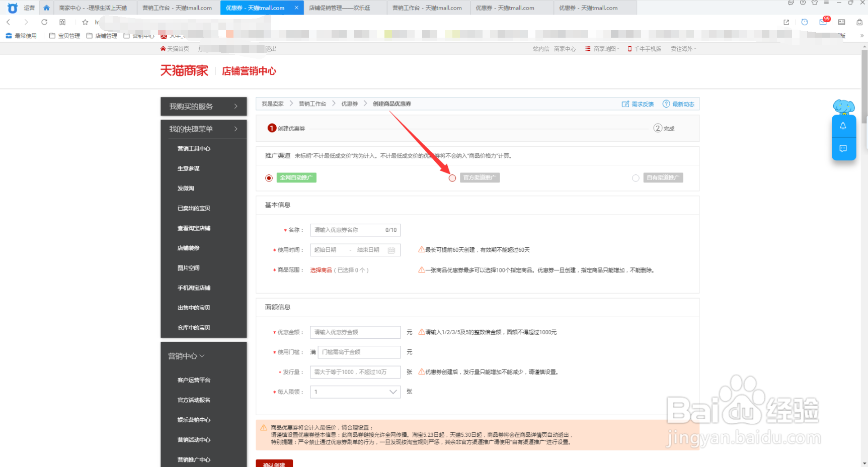This screenshot has width=868, height=467.
Task: Open the 店铺管理 bookmark folder
Action: tap(102, 36)
